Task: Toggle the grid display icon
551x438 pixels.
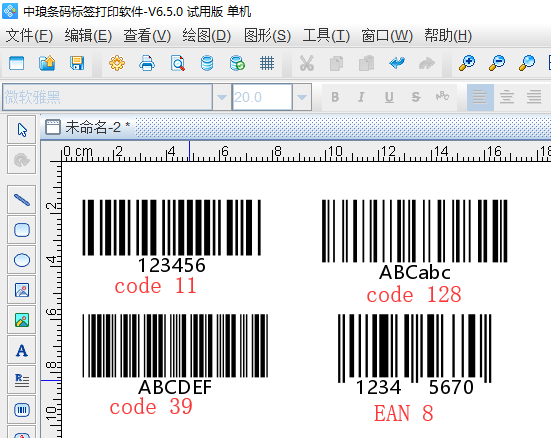Action: click(x=267, y=64)
